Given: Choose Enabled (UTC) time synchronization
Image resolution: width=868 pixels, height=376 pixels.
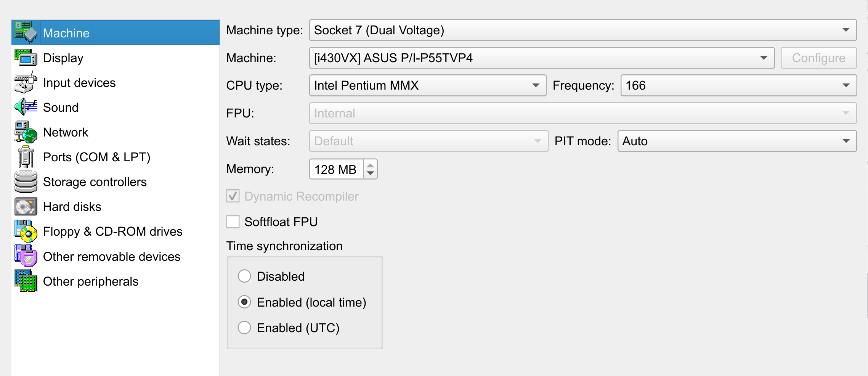Looking at the screenshot, I should [244, 328].
